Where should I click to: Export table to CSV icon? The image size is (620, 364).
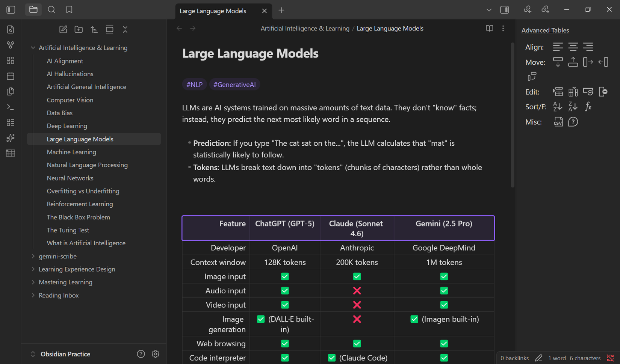[x=558, y=122]
